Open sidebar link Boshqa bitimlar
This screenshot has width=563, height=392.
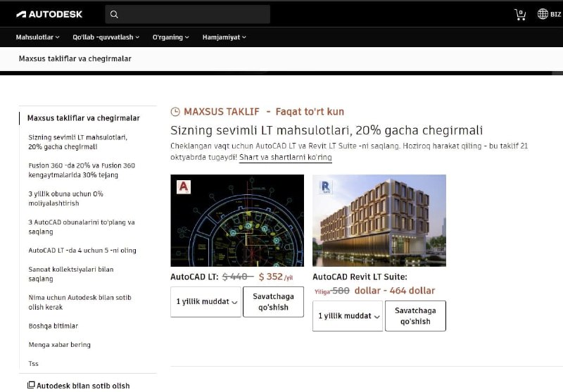pos(53,326)
